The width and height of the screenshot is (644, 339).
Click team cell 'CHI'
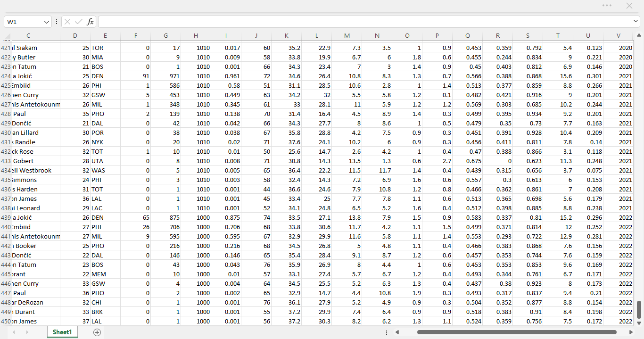pos(105,302)
